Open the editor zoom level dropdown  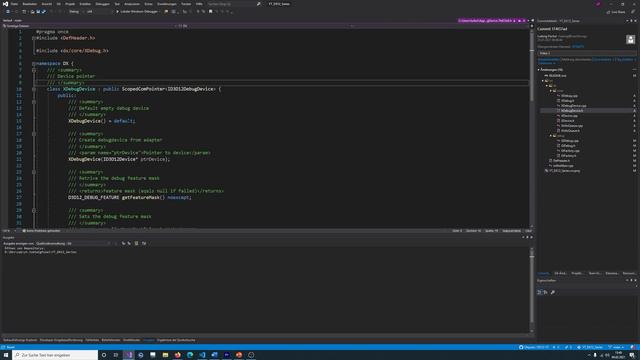point(9,231)
